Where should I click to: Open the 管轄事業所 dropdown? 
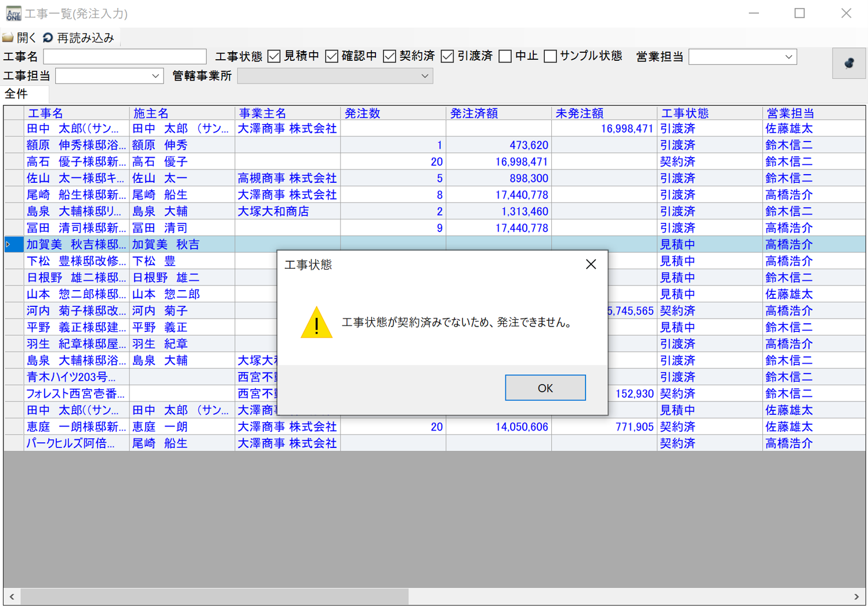pos(425,76)
